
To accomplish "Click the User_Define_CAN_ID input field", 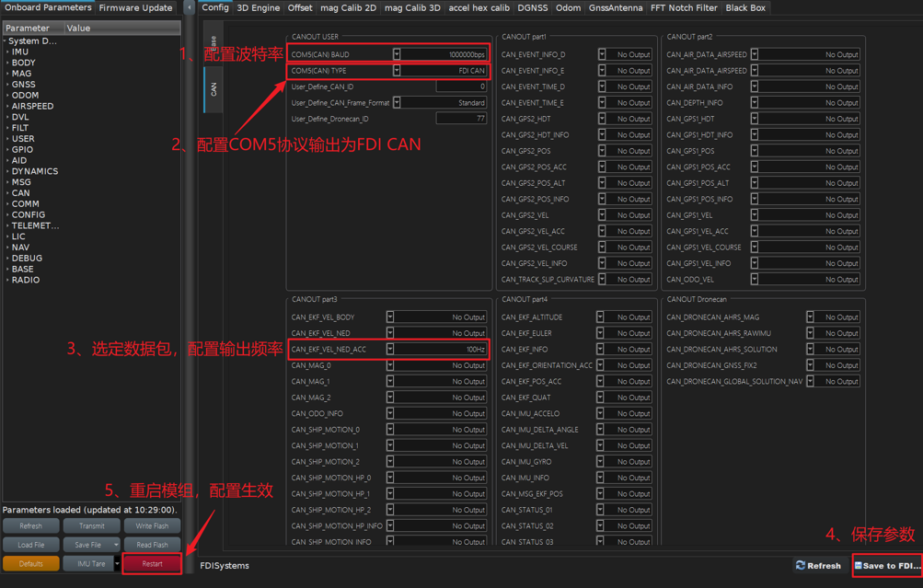I will click(x=462, y=86).
